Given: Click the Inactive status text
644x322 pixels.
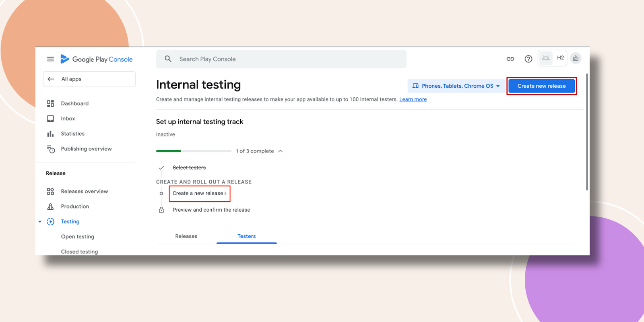Looking at the screenshot, I should (x=165, y=134).
